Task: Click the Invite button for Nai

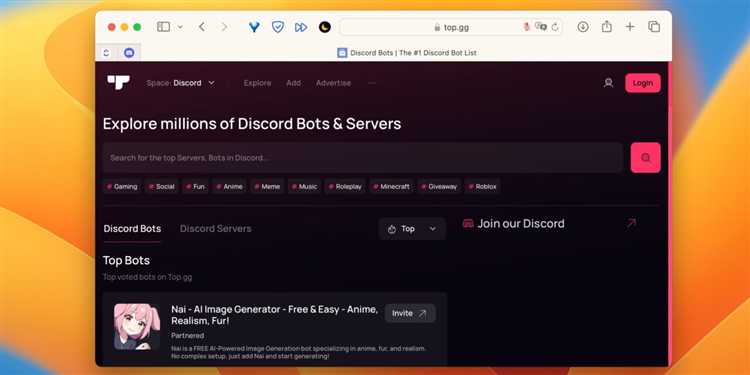Action: pyautogui.click(x=410, y=313)
